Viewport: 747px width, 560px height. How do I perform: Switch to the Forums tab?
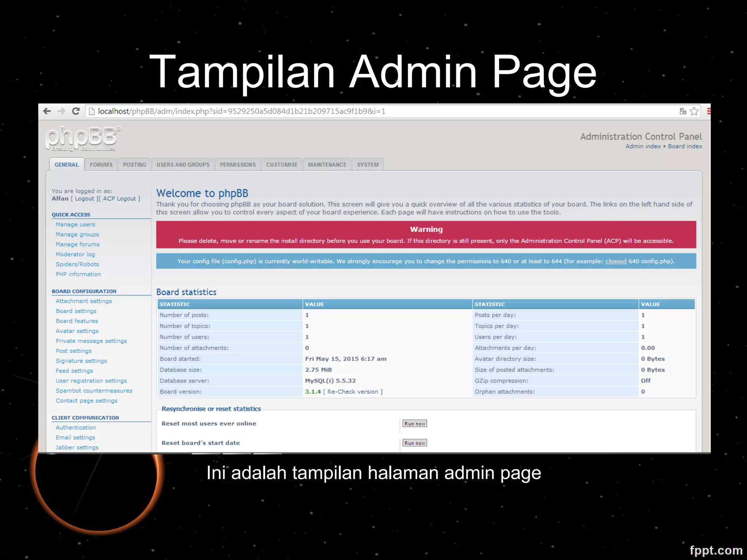tap(101, 164)
